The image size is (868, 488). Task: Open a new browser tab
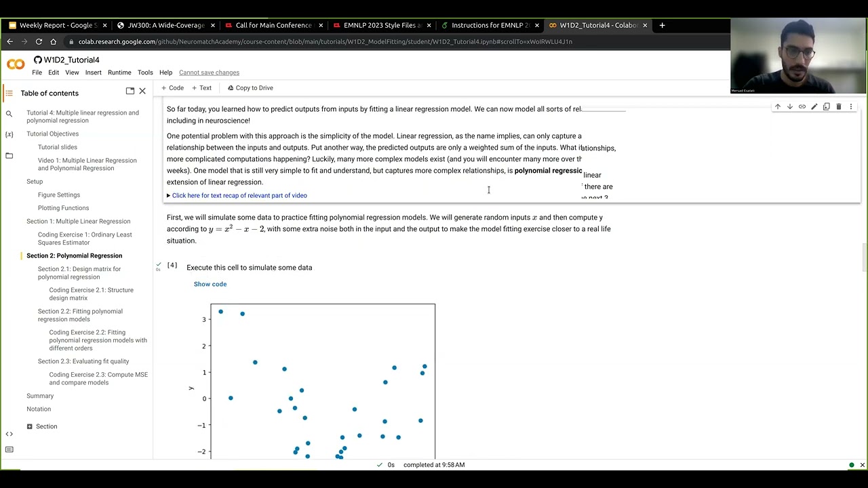[662, 25]
